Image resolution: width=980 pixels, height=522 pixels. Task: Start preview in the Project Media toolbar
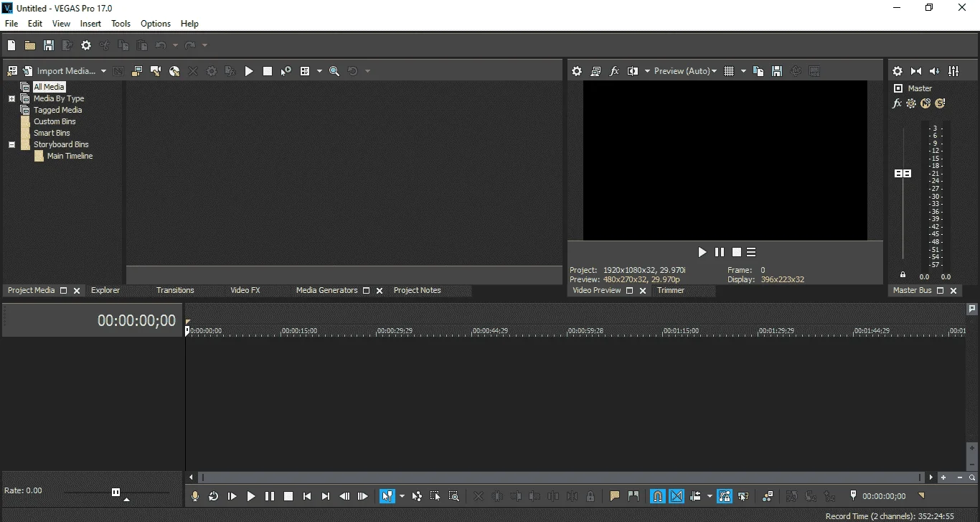coord(249,71)
